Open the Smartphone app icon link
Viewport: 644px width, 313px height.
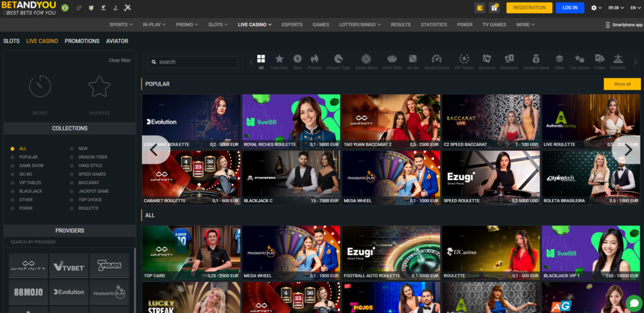608,25
